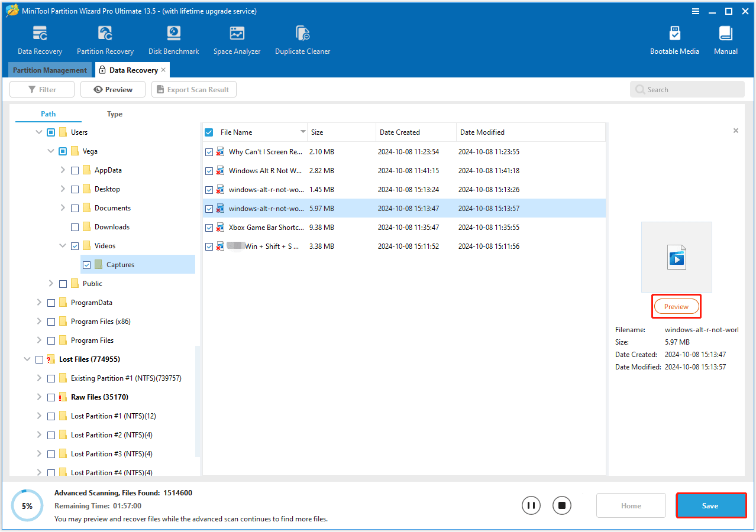The height and width of the screenshot is (532, 756).
Task: Click inside the Search field
Action: pos(686,89)
